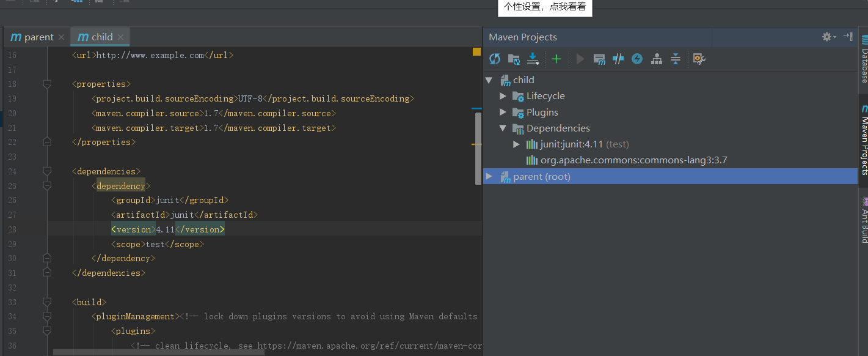Toggle offline mode icon
This screenshot has width=868, height=356.
pos(618,59)
